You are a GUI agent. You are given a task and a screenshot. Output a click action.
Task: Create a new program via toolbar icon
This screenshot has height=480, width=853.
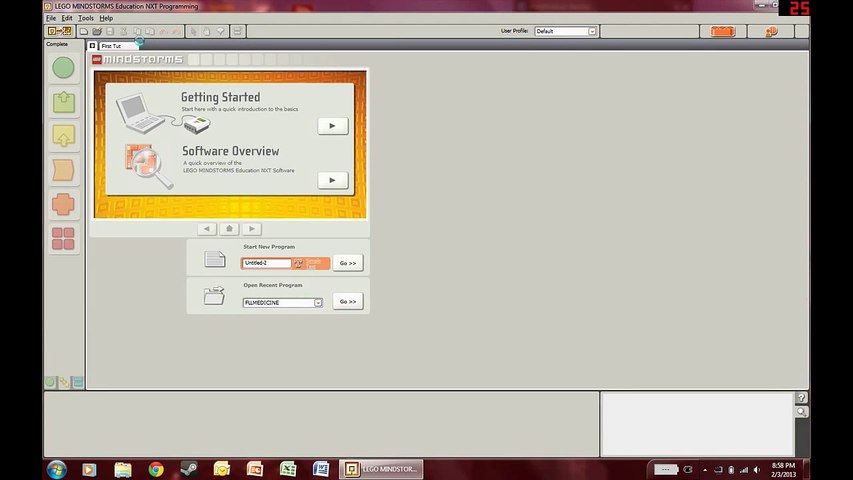coord(84,32)
